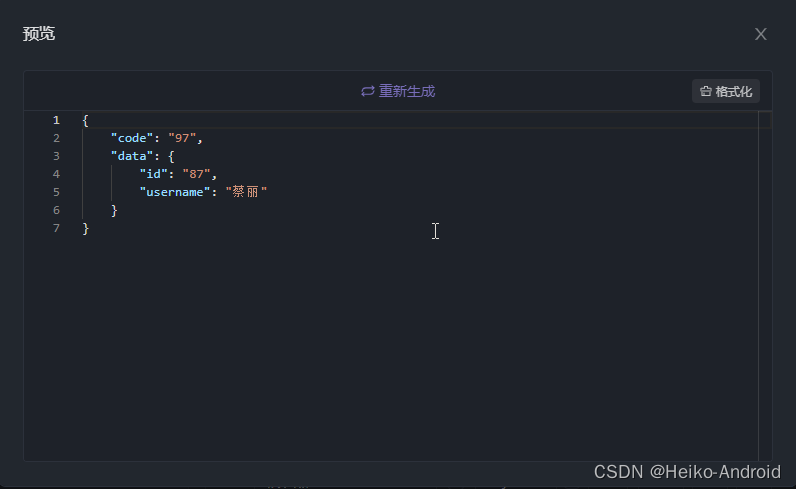Place cursor on the "code" key
796x489 pixels.
pyautogui.click(x=132, y=138)
